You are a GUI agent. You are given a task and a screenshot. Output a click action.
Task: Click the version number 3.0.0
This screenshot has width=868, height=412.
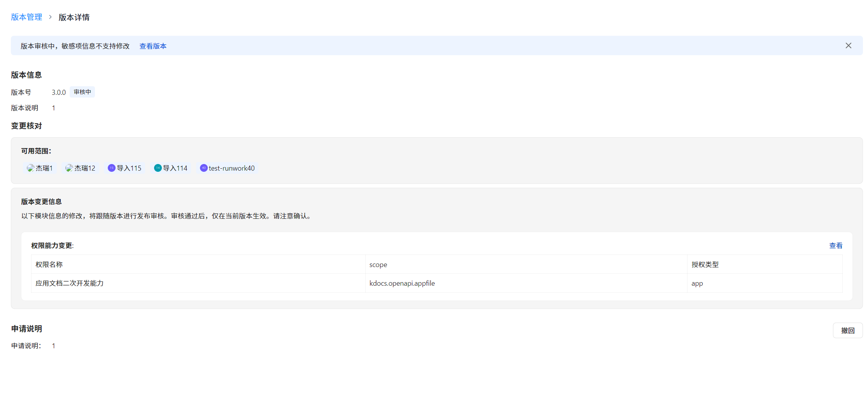click(x=59, y=93)
